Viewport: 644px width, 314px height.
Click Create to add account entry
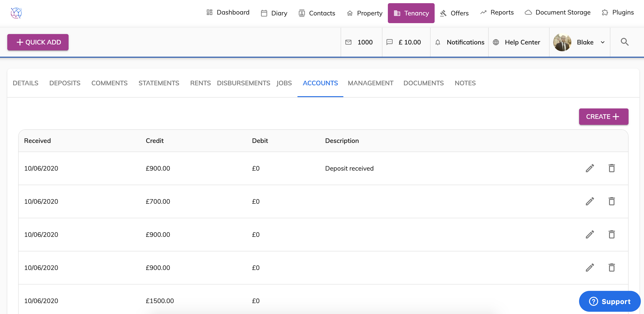pos(603,117)
